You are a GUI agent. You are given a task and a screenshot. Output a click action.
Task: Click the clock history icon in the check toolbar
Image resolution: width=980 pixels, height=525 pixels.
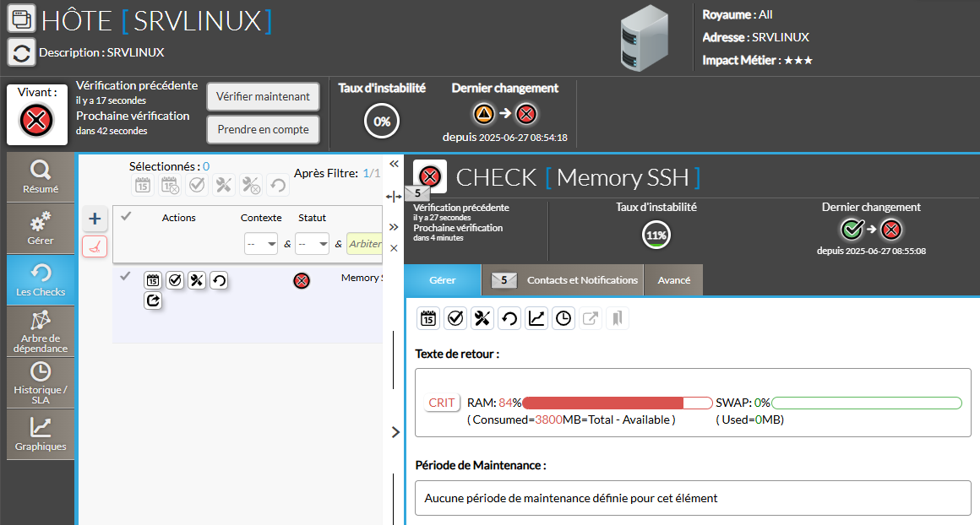click(x=563, y=318)
